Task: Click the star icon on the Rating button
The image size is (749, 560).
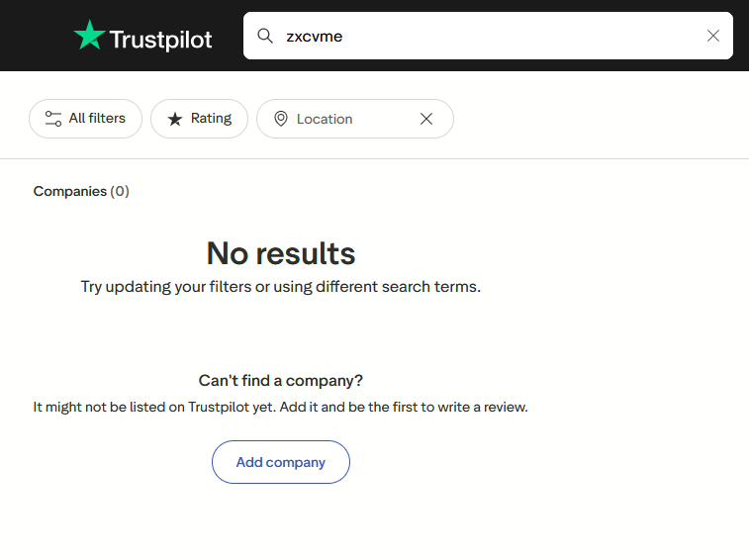Action: click(x=175, y=119)
